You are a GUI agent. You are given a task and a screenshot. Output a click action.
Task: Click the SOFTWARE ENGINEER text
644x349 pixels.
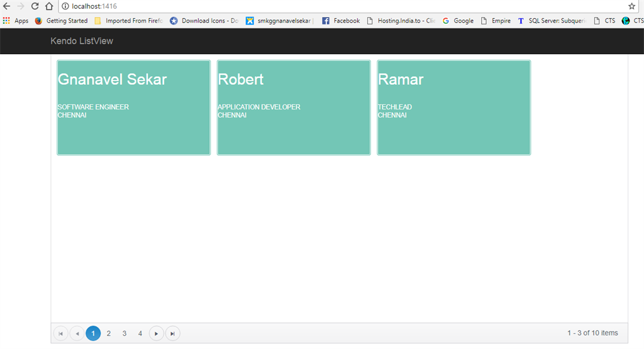coord(93,107)
